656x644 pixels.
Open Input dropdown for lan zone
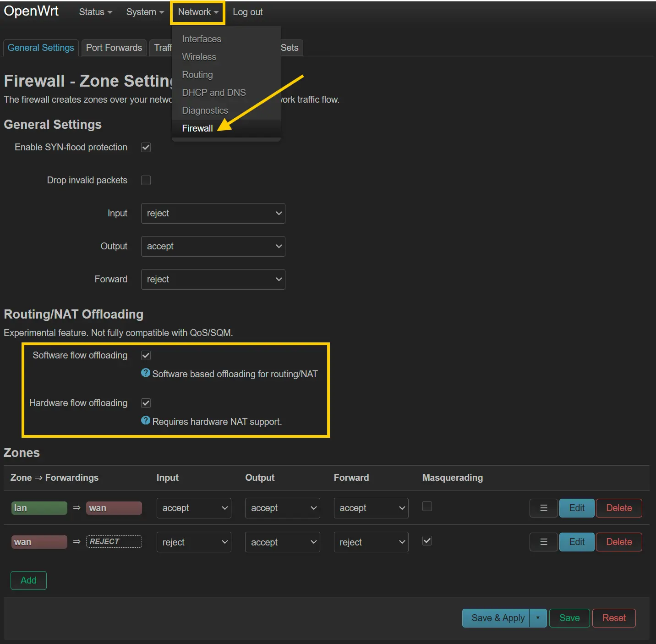[194, 508]
